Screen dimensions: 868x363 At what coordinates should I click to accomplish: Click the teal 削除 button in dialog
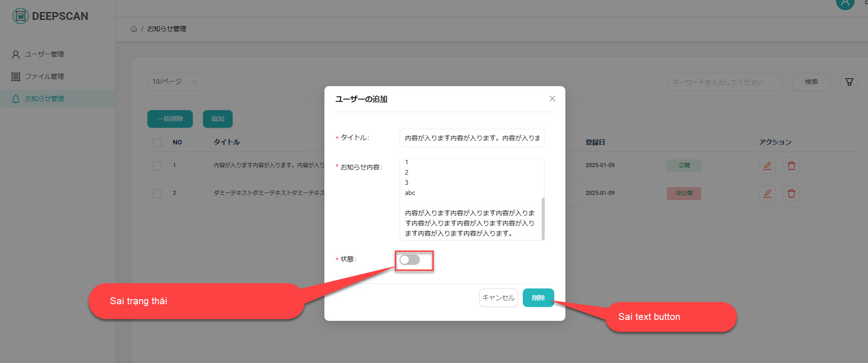(x=538, y=298)
